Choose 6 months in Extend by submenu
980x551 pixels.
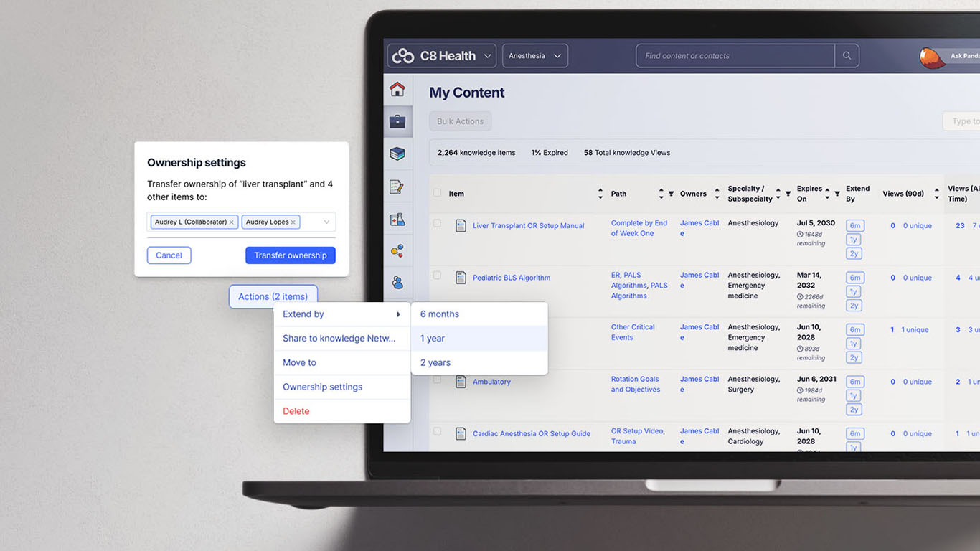point(479,314)
